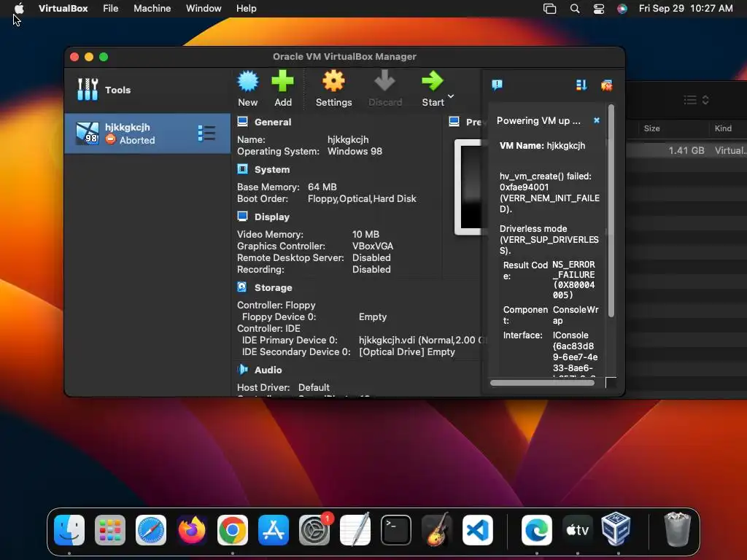Click the notification sorting order icon
This screenshot has height=560, width=747.
pos(581,85)
